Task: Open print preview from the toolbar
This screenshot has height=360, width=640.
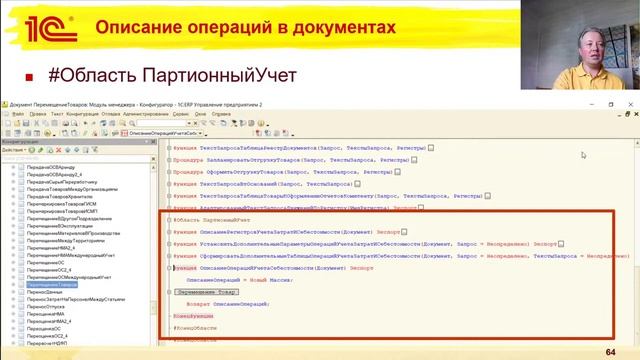Action: pos(74,123)
